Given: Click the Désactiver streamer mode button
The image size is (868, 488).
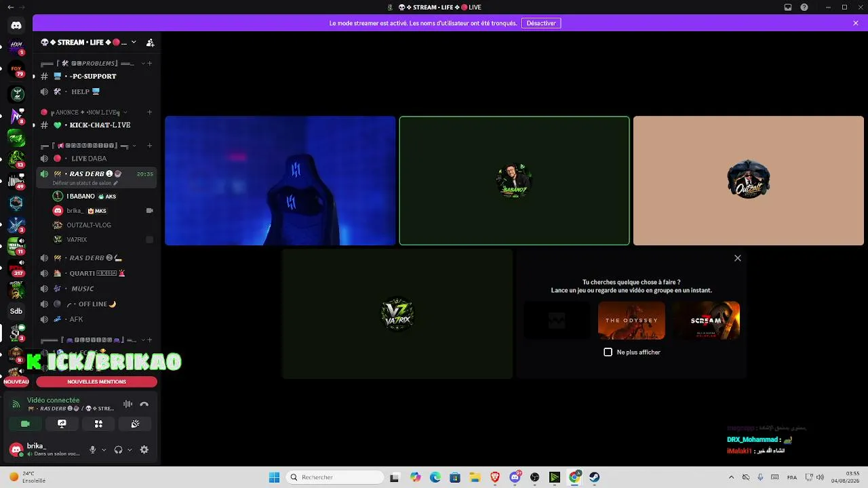Looking at the screenshot, I should tap(541, 23).
